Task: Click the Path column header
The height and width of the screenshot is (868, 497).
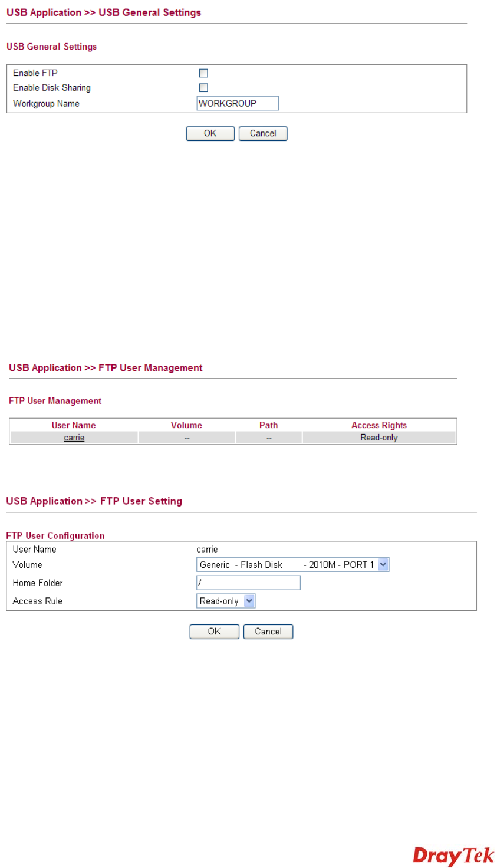Action: tap(268, 425)
